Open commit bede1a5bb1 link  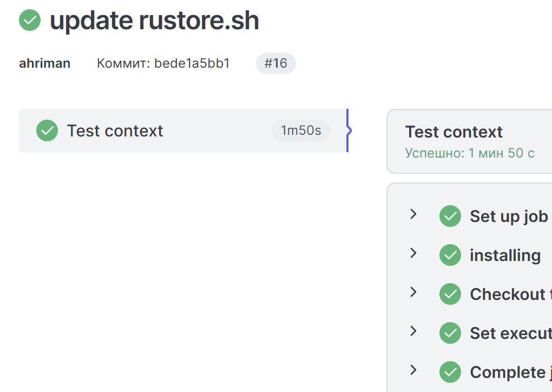coord(192,63)
